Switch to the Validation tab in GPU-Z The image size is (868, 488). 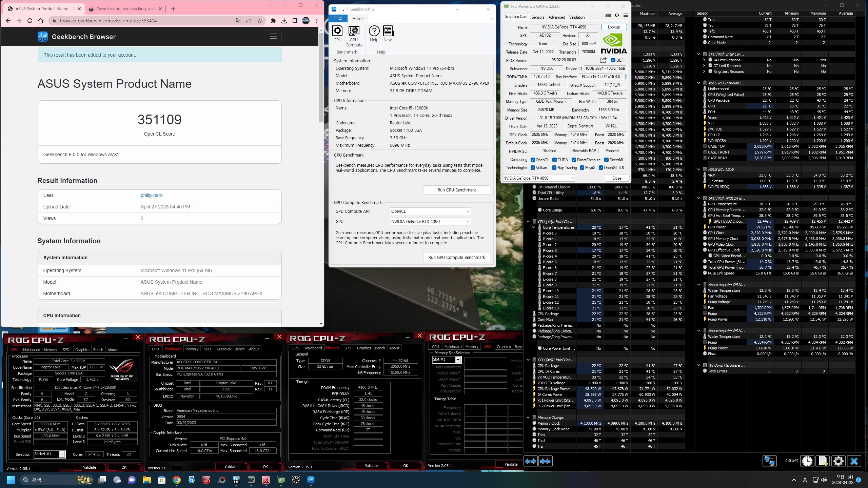coord(577,17)
